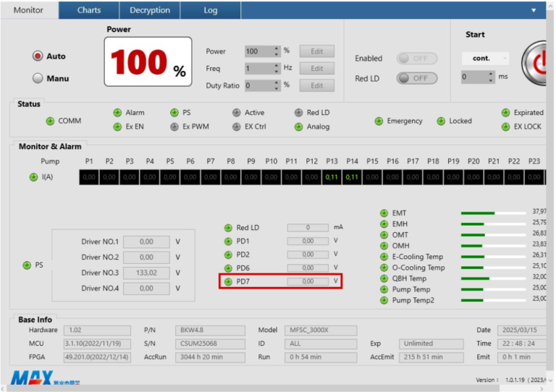556x392 pixels.
Task: Click the EX LOCK status indicator icon
Action: click(x=506, y=127)
